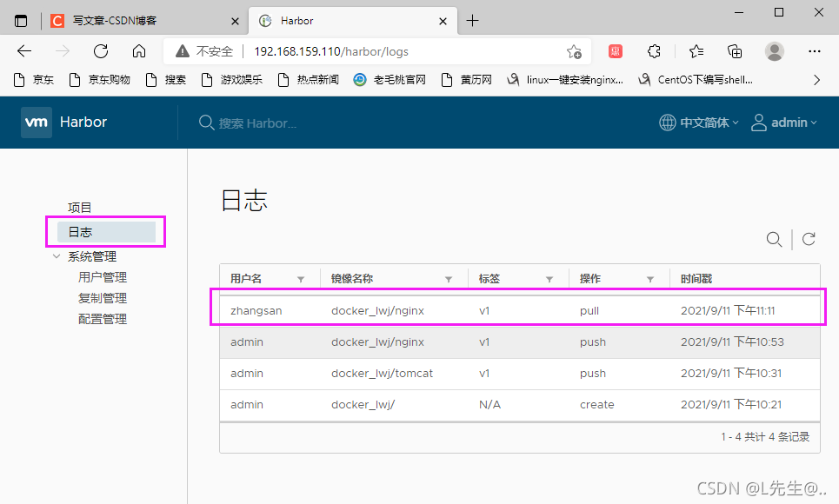This screenshot has width=839, height=504.
Task: Open 复制管理 in the sidebar
Action: pos(103,298)
